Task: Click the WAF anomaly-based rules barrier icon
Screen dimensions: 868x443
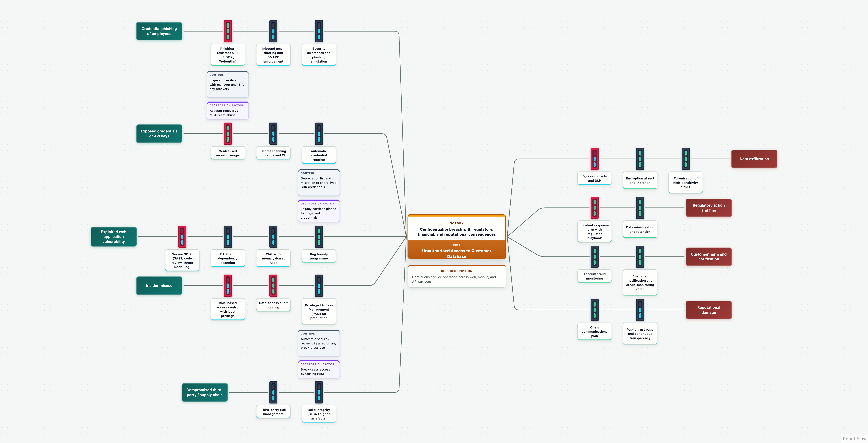Action: (273, 237)
